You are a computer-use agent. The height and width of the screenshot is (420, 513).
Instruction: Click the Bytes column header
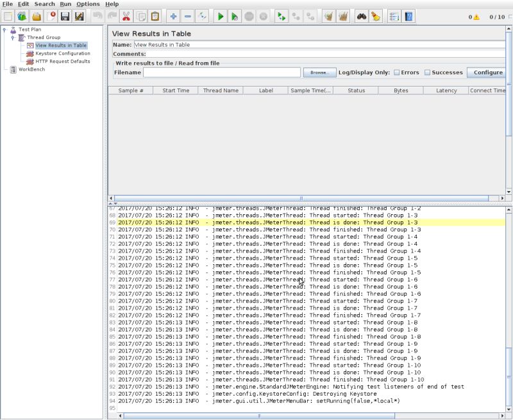[401, 90]
